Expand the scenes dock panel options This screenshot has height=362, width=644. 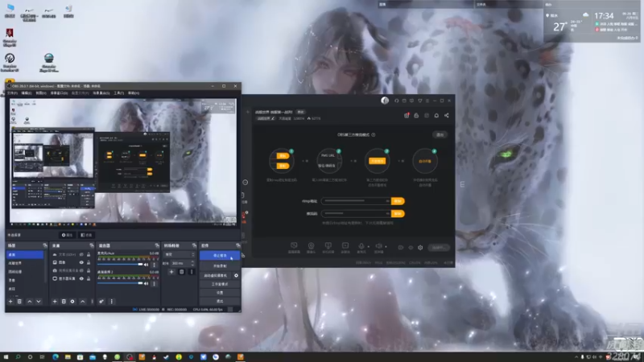coord(45,245)
